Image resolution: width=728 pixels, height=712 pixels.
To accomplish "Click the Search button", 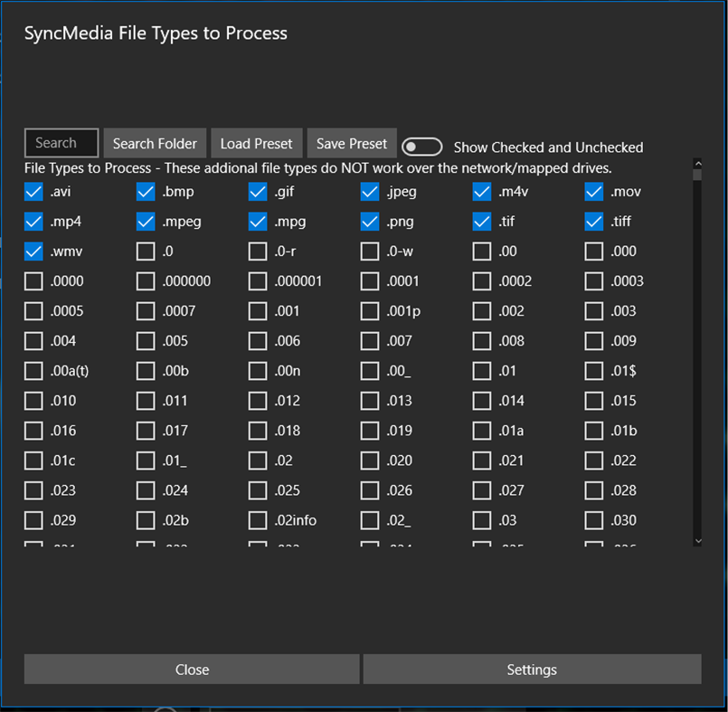I will (x=61, y=142).
